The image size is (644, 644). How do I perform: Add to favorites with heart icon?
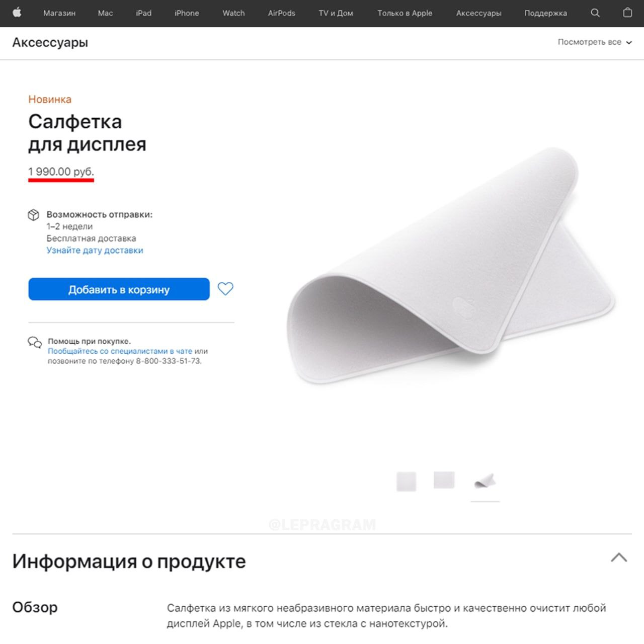(225, 289)
